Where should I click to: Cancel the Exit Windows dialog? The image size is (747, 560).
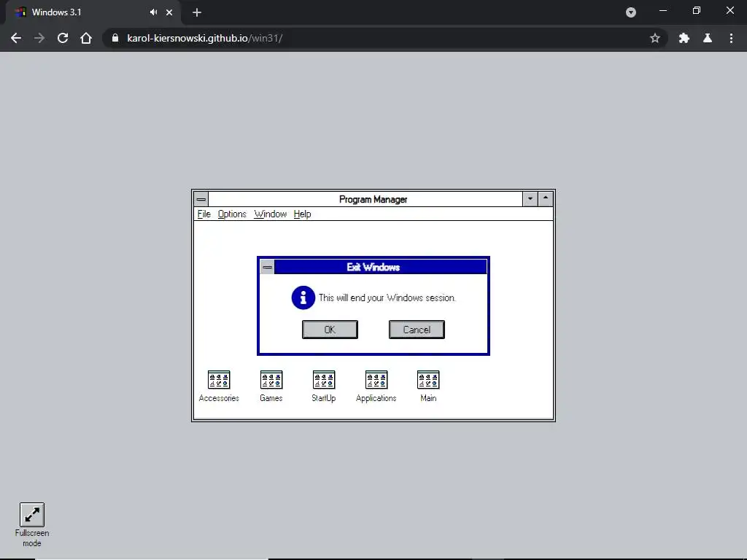[x=417, y=330]
